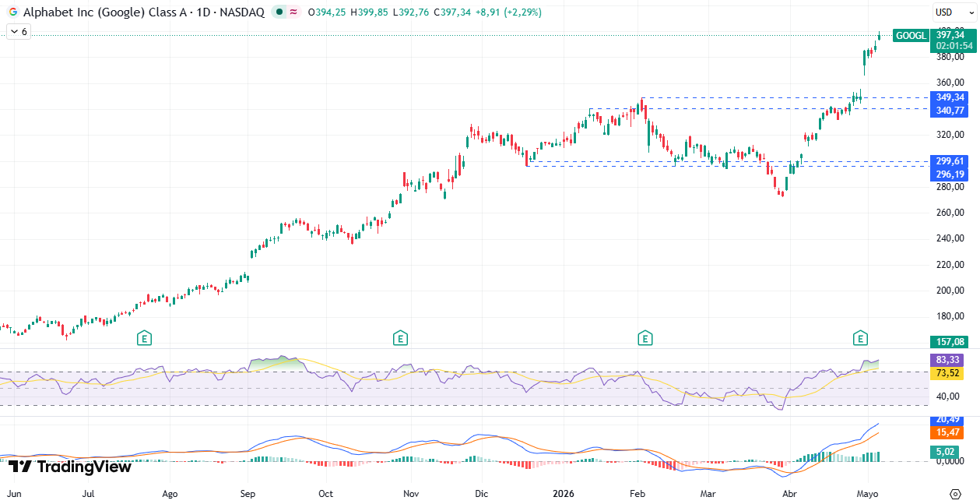Click the 280,00 price scale label

tap(950, 186)
